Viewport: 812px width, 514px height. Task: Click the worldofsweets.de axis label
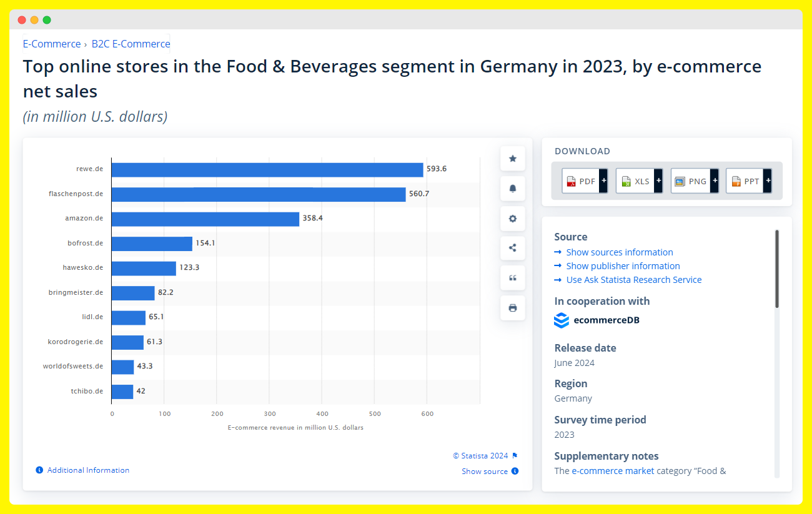(73, 367)
